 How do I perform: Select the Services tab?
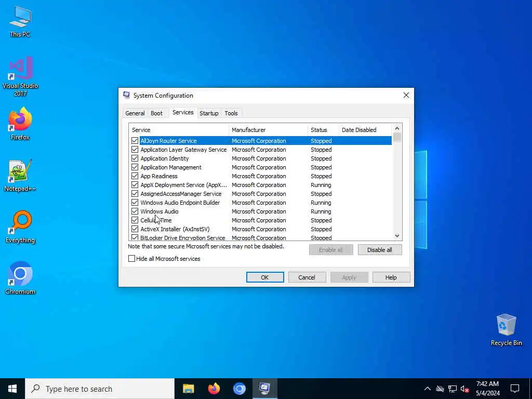click(183, 112)
